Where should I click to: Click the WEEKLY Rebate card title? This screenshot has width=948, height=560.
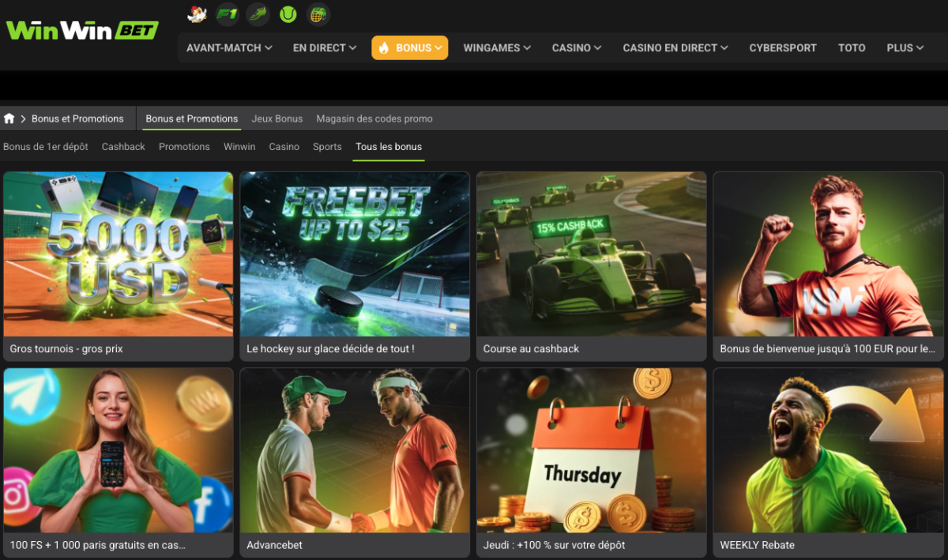(x=757, y=545)
